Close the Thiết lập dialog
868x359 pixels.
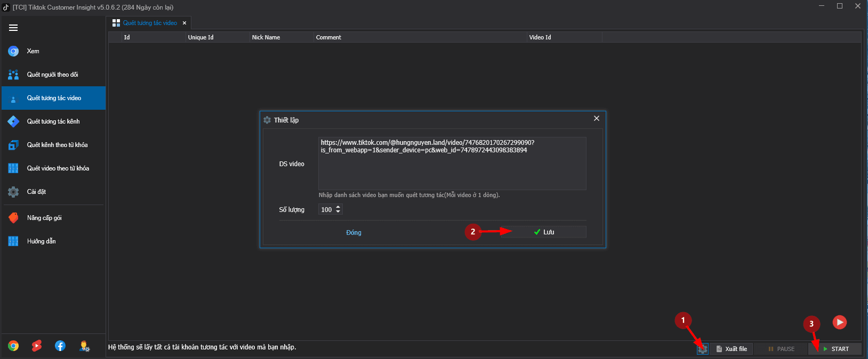click(597, 118)
